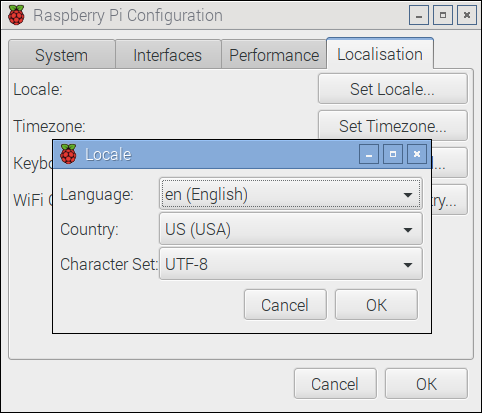This screenshot has width=482, height=413.
Task: Click the Locale dialog title bar text
Action: point(108,154)
